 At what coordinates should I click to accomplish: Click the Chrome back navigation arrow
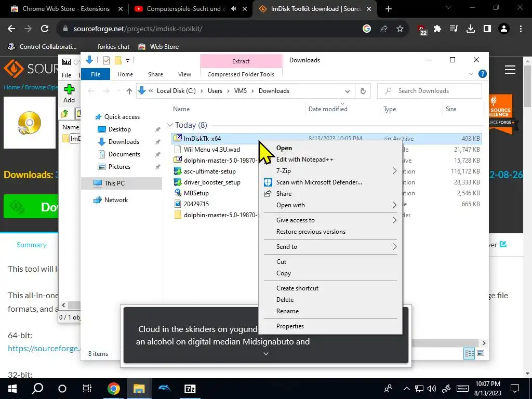pos(11,29)
